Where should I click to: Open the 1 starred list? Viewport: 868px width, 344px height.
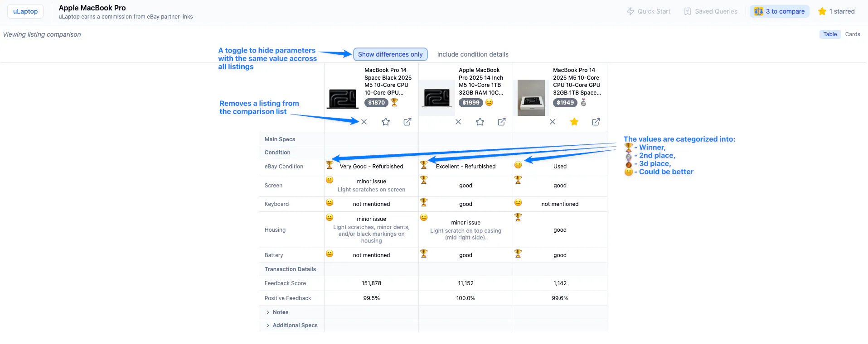836,11
